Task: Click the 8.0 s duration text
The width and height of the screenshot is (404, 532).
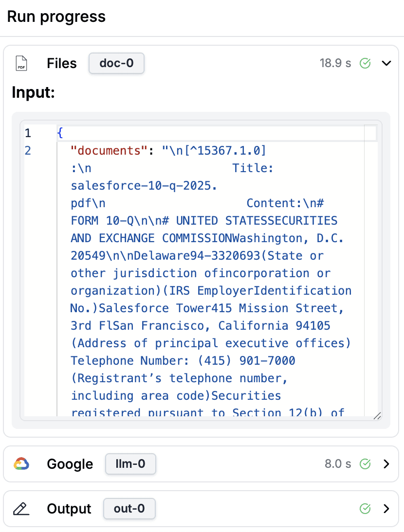Action: point(338,464)
